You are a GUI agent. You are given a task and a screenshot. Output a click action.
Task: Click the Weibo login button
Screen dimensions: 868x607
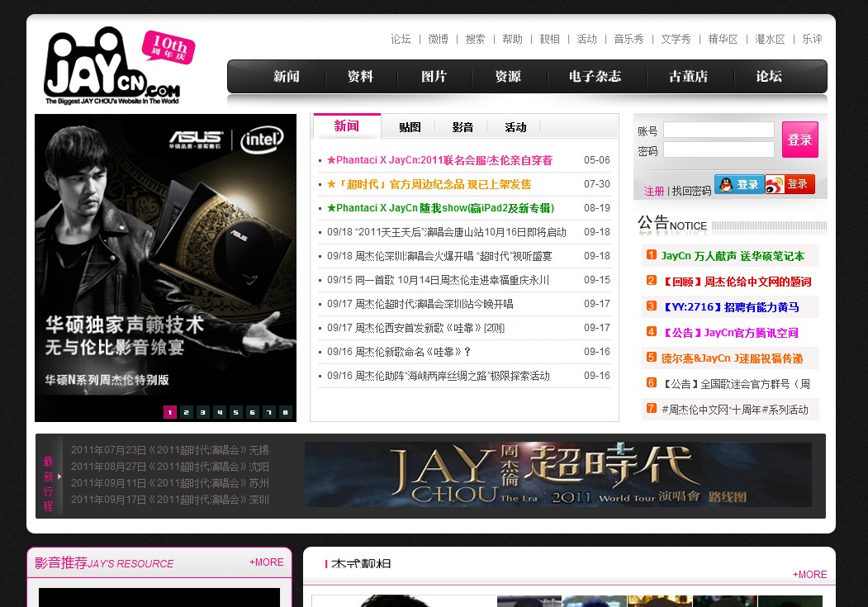point(790,184)
